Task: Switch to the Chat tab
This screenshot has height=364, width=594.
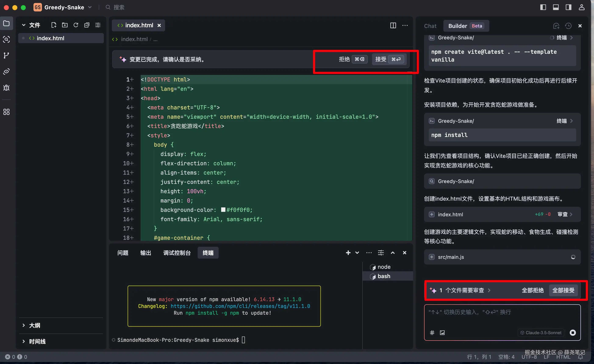Action: (x=430, y=26)
